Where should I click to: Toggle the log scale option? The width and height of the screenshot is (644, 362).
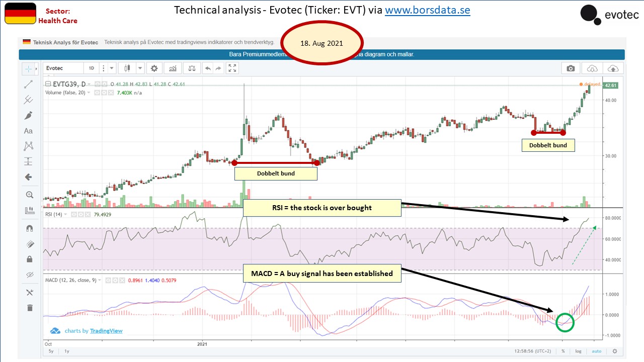click(x=579, y=351)
